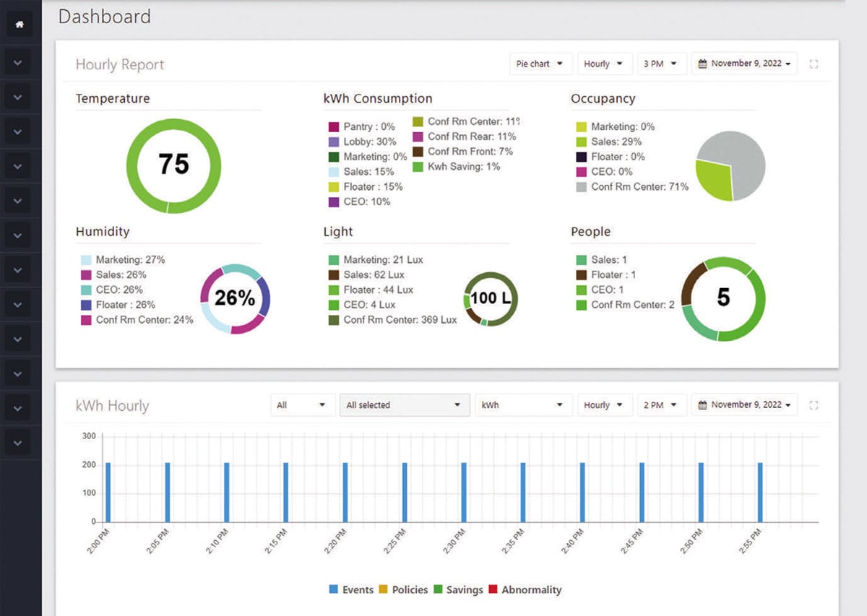Image resolution: width=867 pixels, height=616 pixels.
Task: Open the kWh unit dropdown
Action: [523, 405]
